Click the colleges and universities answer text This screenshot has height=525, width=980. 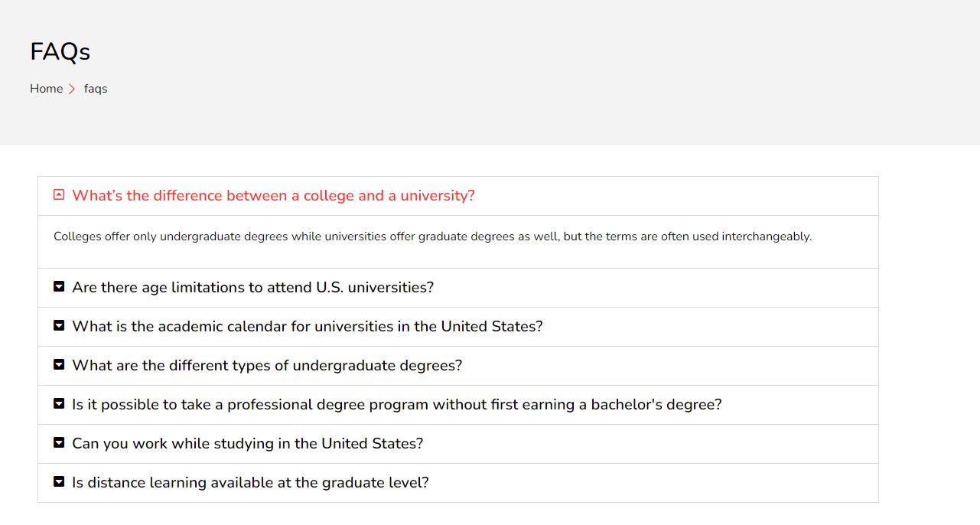point(432,236)
